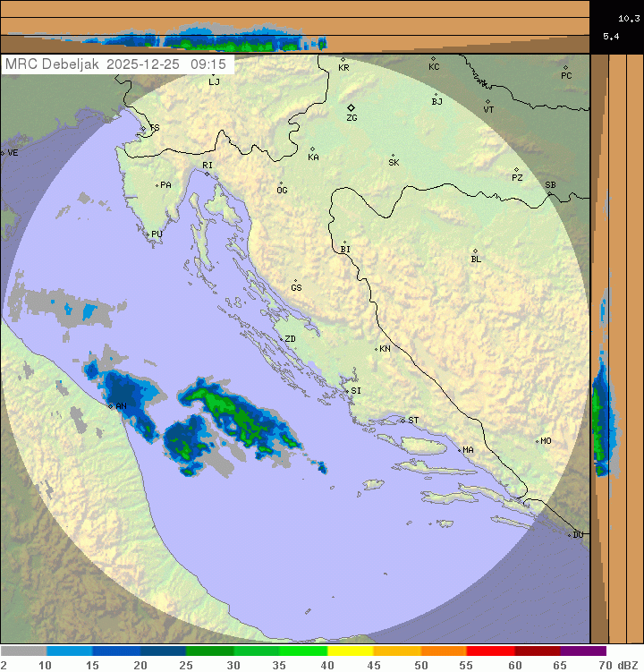Viewport: 644px width, 672px height.
Task: Select the red 55 dBZ legend swatch
Action: coord(490,651)
